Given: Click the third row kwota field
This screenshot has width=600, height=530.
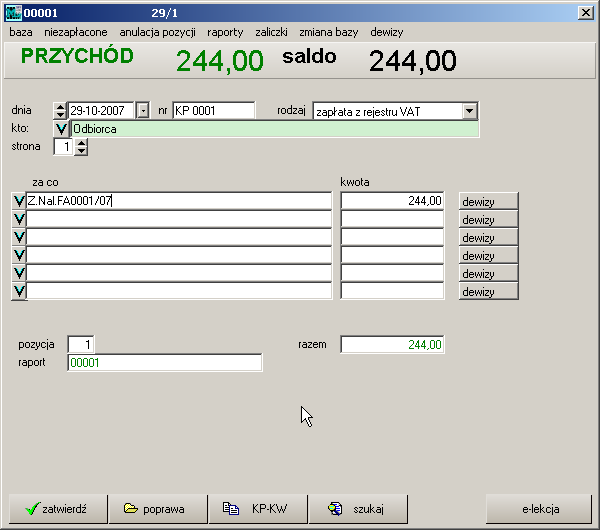Looking at the screenshot, I should pyautogui.click(x=392, y=237).
